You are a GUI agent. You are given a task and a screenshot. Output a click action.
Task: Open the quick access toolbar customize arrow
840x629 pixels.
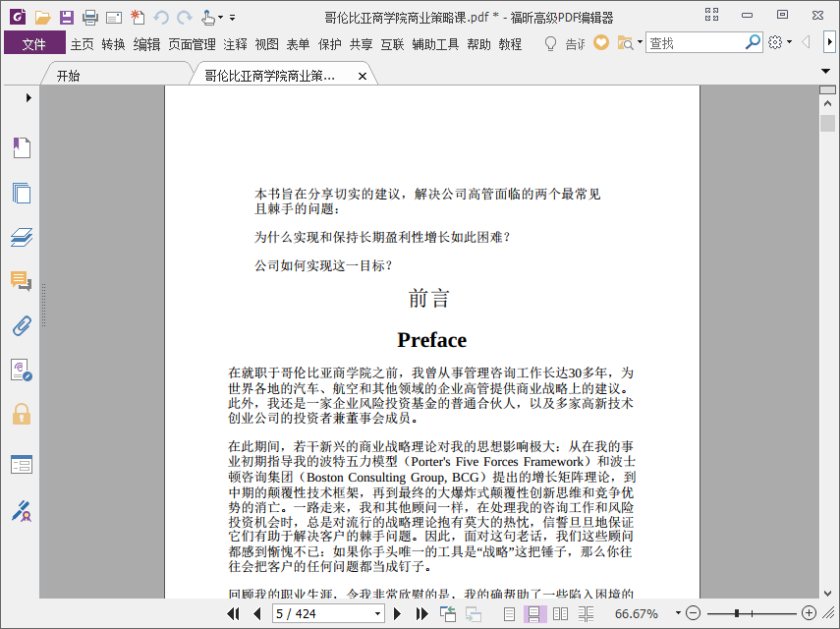(232, 18)
